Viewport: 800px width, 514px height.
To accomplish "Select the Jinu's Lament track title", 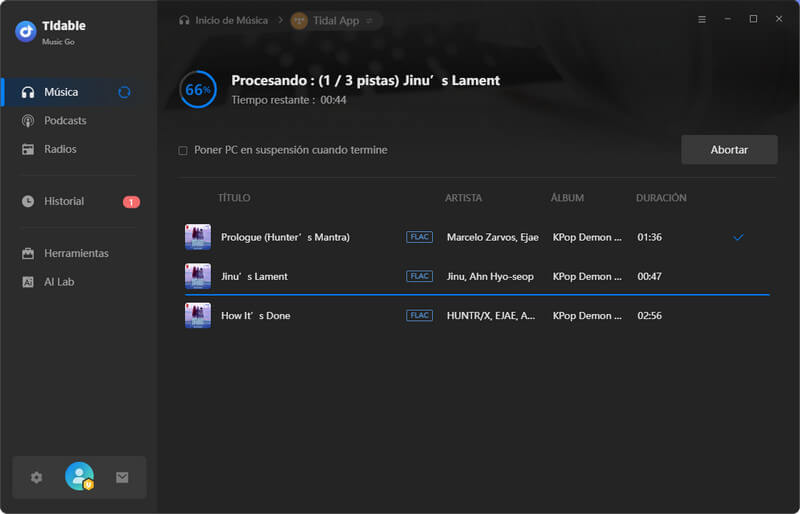I will (254, 277).
